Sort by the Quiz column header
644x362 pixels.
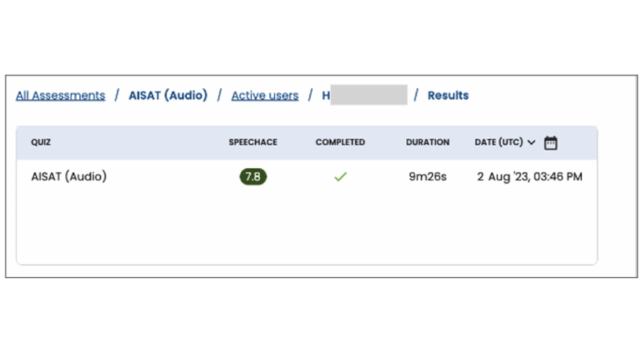pos(41,143)
